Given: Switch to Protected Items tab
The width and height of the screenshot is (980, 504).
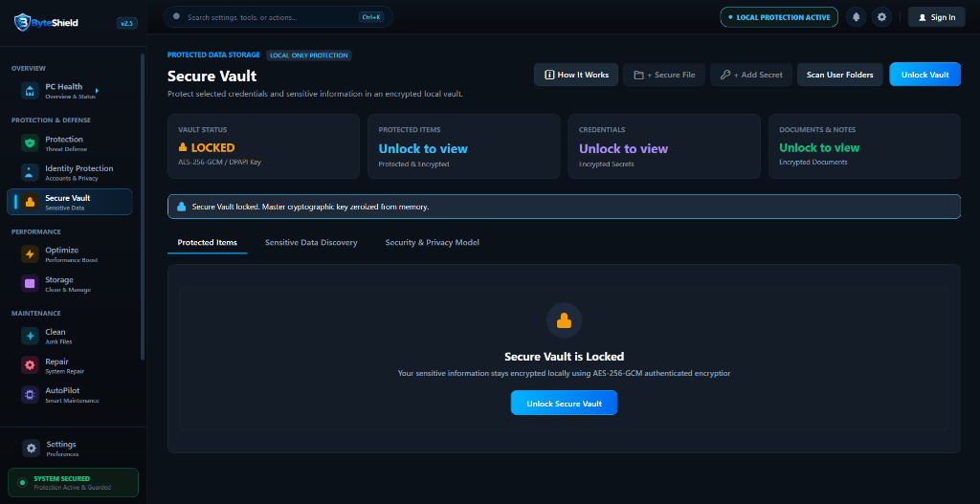Looking at the screenshot, I should coord(208,242).
